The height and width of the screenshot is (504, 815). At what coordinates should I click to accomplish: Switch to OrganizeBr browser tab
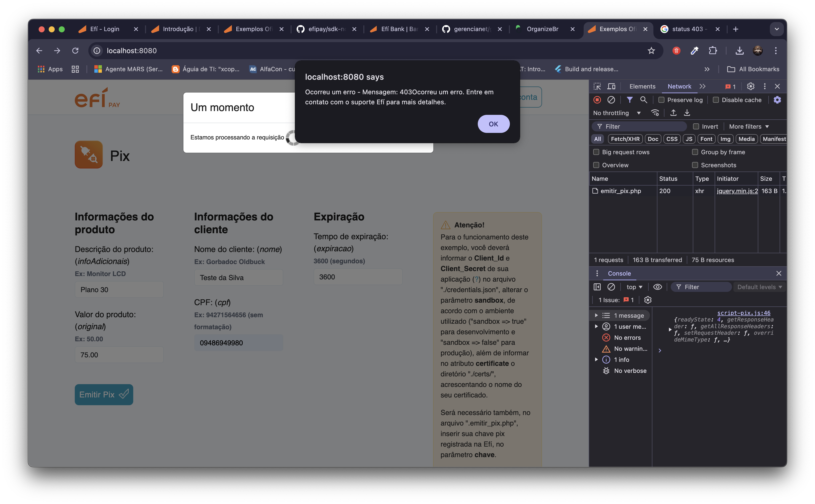pos(542,29)
